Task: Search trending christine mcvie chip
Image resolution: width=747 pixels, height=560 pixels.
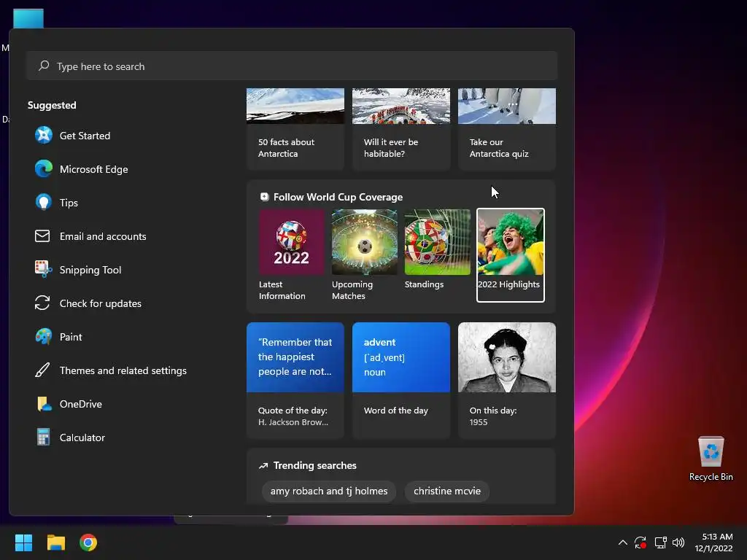Action: click(447, 491)
